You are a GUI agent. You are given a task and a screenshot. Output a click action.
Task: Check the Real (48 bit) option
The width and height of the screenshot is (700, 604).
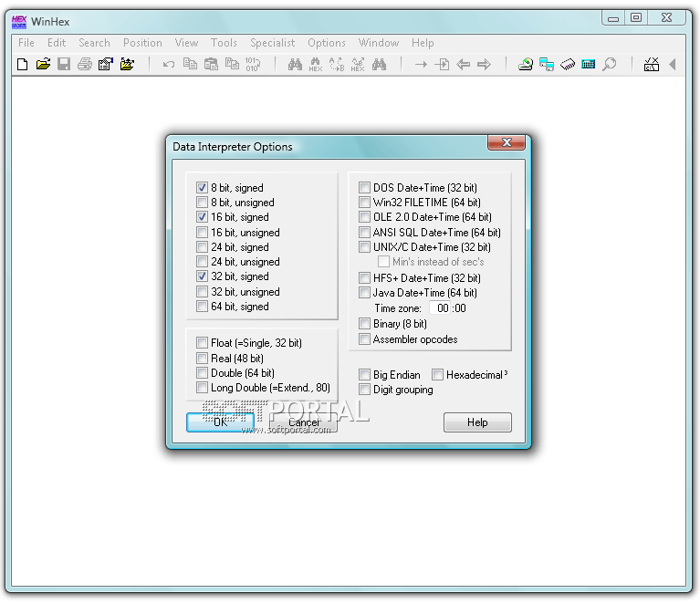(x=202, y=358)
